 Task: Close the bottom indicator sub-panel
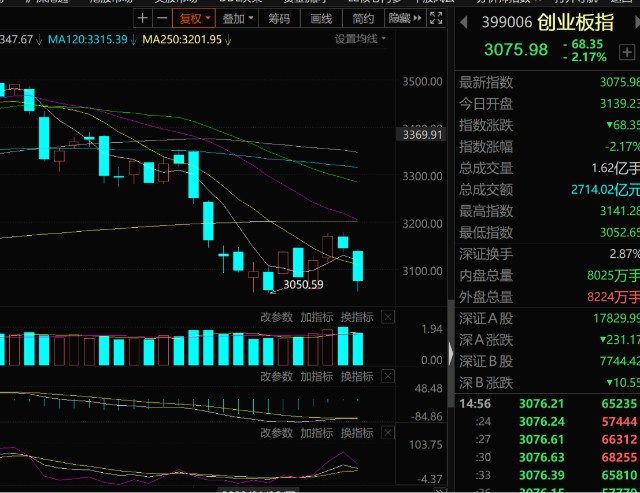coord(388,433)
